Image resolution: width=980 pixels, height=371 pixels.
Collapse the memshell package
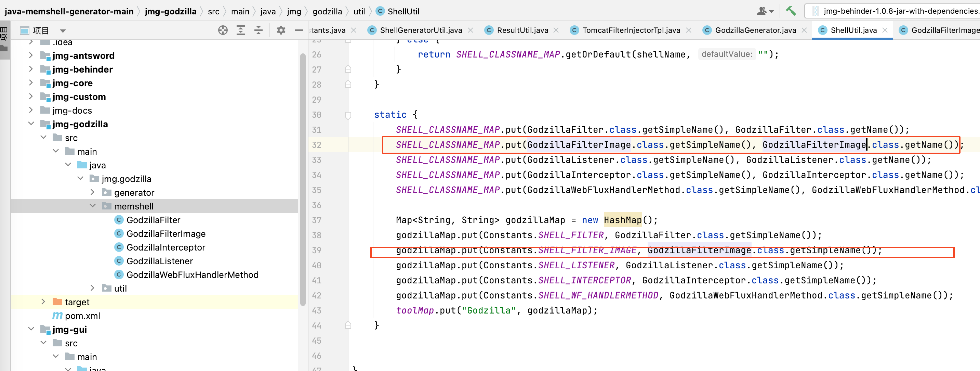(93, 206)
